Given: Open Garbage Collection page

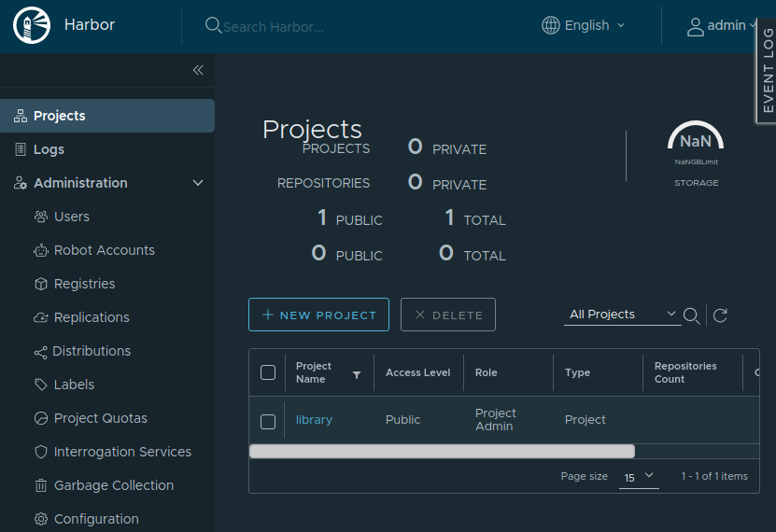Looking at the screenshot, I should tap(114, 485).
